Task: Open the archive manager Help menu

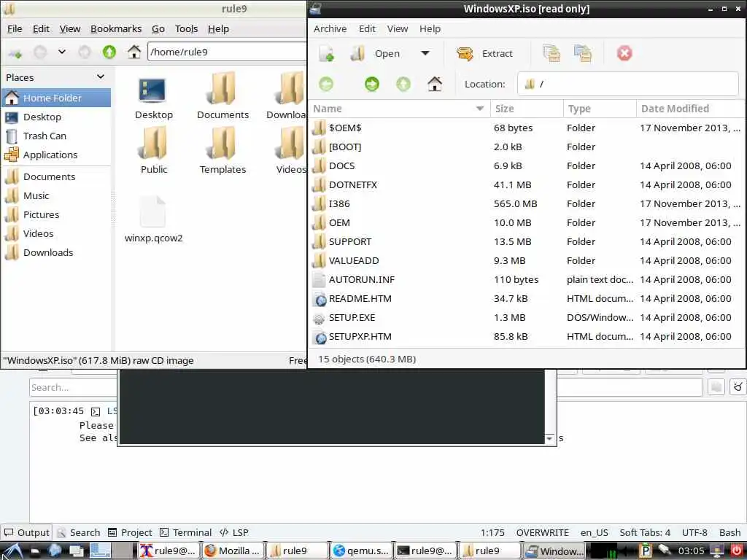Action: 430,29
